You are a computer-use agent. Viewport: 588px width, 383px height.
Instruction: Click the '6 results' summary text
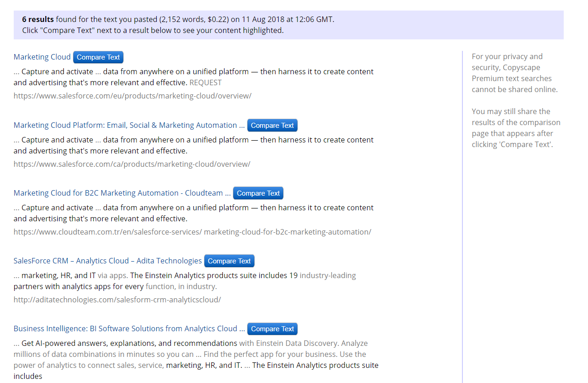[38, 19]
